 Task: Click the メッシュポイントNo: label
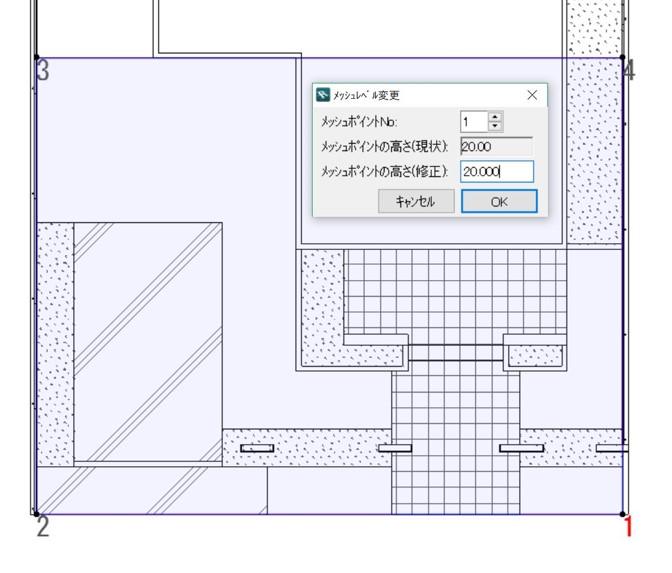coord(359,122)
